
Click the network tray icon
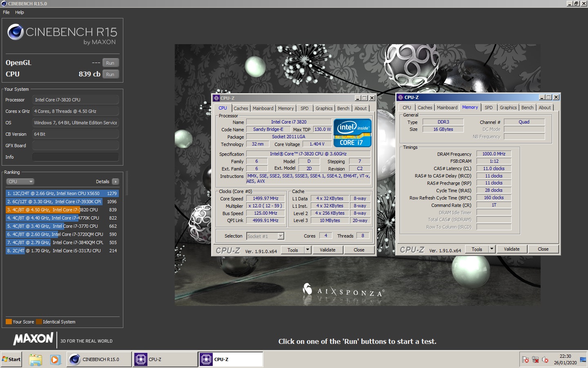[535, 360]
